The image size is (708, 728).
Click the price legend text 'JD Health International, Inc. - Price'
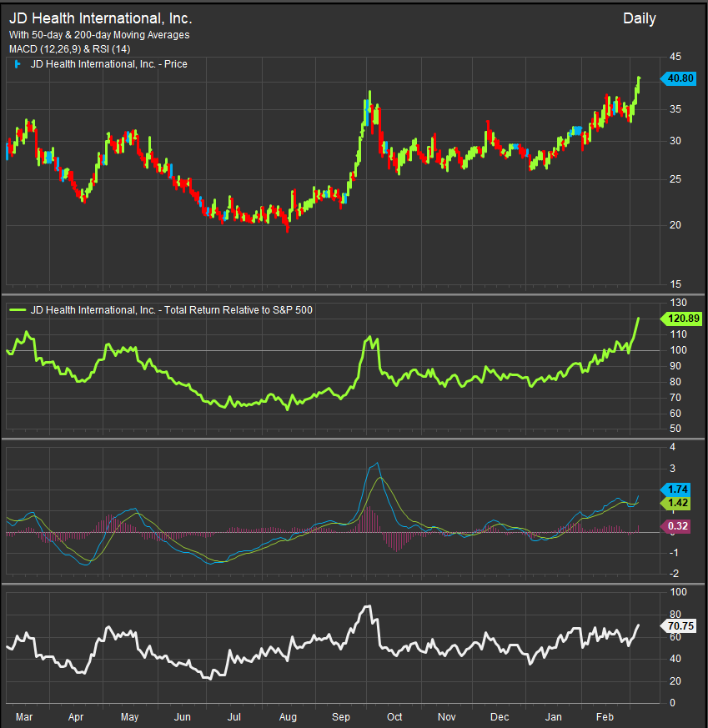(109, 64)
